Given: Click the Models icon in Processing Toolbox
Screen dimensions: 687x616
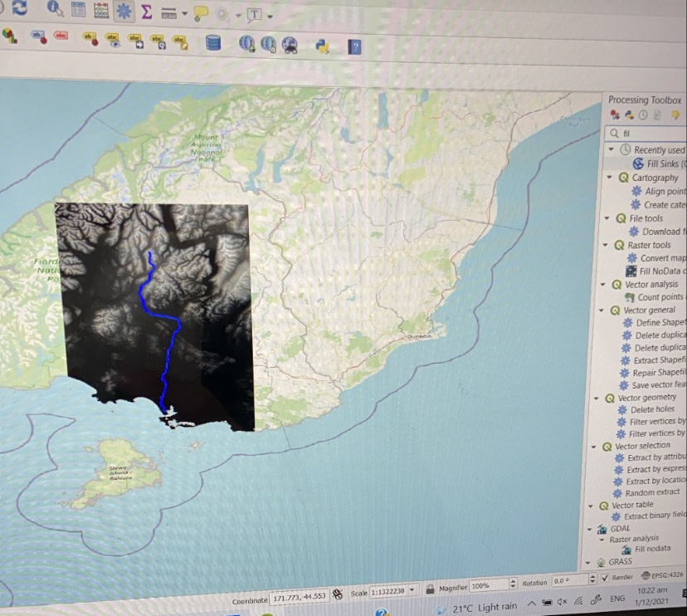Looking at the screenshot, I should [615, 115].
